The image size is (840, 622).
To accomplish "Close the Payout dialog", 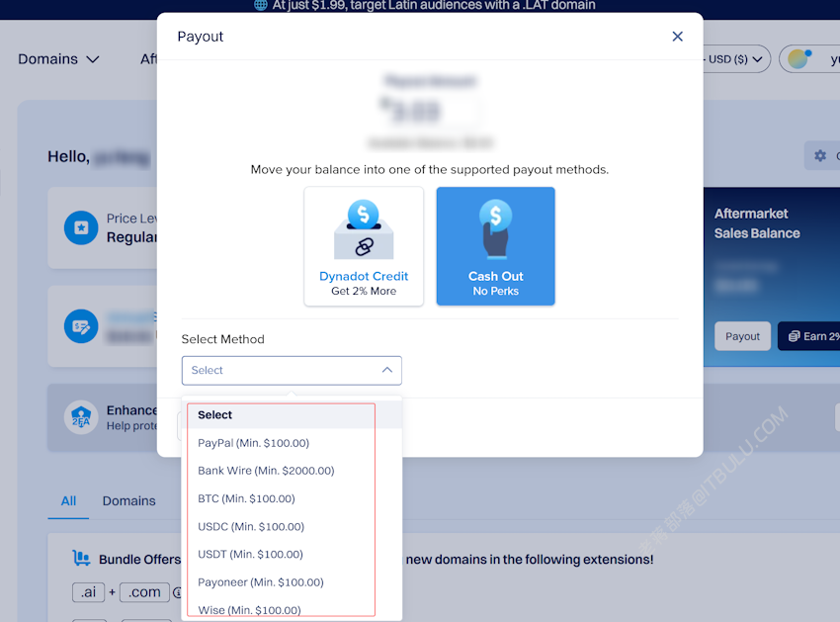I will [677, 37].
